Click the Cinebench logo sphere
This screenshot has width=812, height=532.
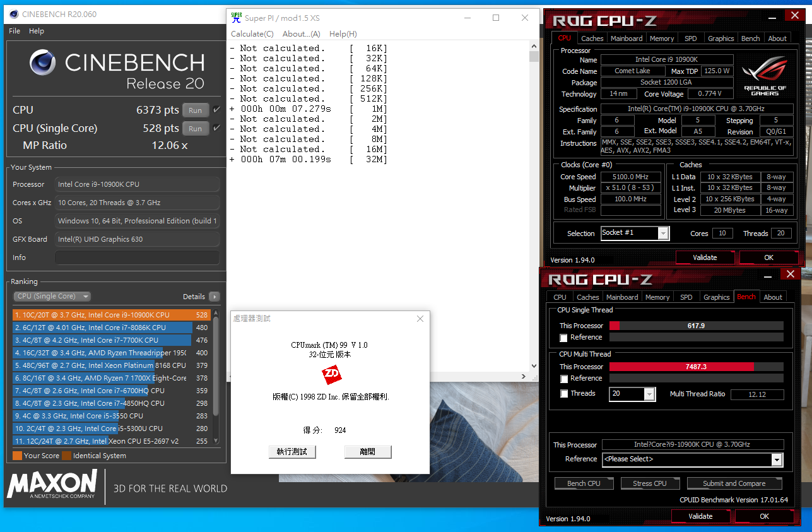point(44,62)
